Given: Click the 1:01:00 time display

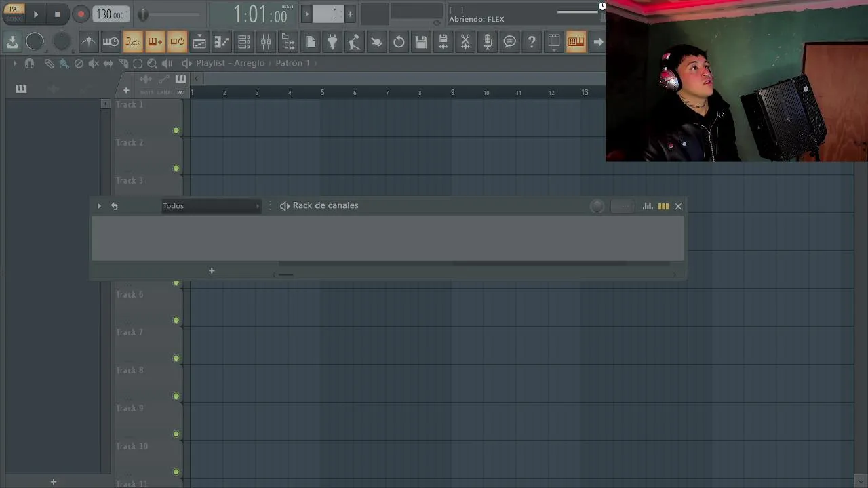Looking at the screenshot, I should pos(260,14).
